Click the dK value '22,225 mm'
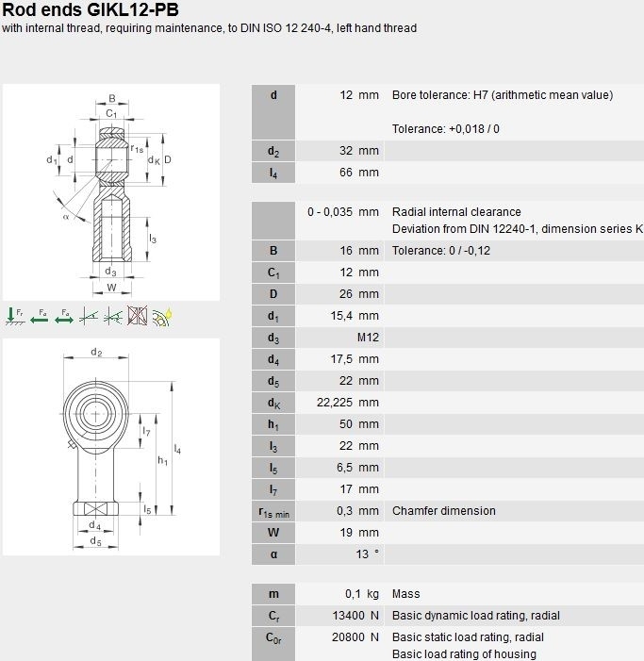644x661 pixels. click(348, 403)
